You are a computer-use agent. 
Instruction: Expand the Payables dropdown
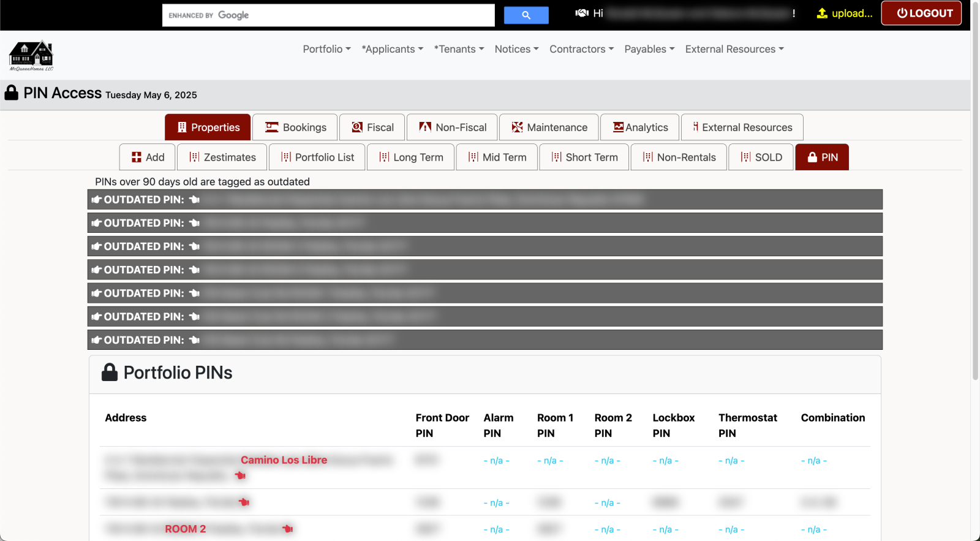(x=649, y=49)
